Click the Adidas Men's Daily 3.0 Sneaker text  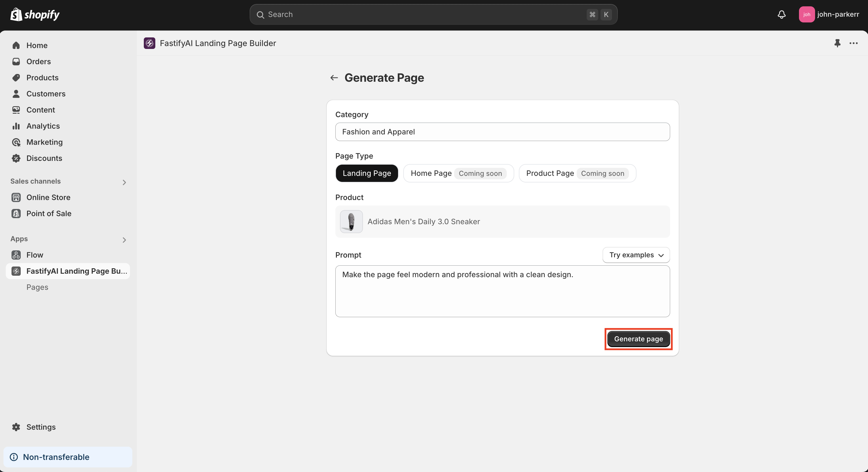pyautogui.click(x=424, y=222)
